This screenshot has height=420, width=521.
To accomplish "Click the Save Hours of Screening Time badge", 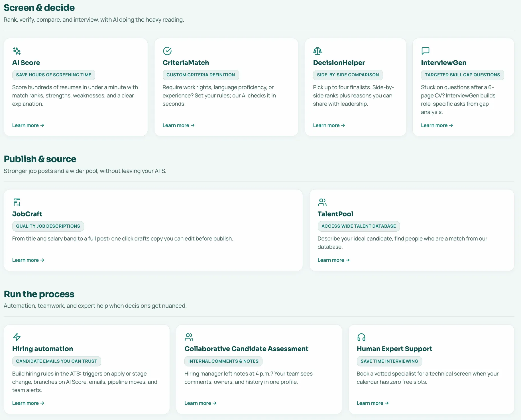I will (54, 75).
